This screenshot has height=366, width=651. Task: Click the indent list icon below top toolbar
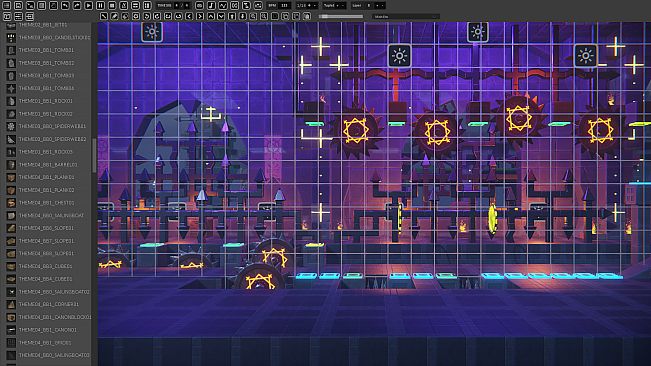[29, 16]
